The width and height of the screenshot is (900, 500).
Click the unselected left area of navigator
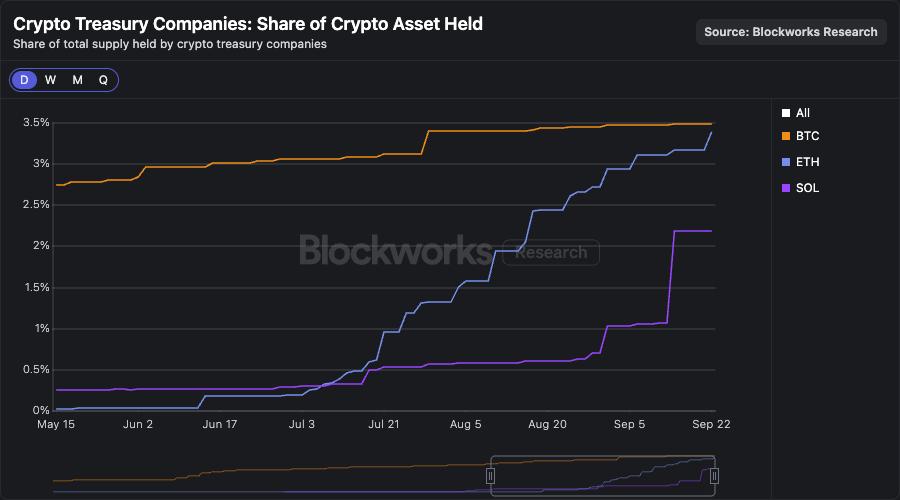(270, 476)
